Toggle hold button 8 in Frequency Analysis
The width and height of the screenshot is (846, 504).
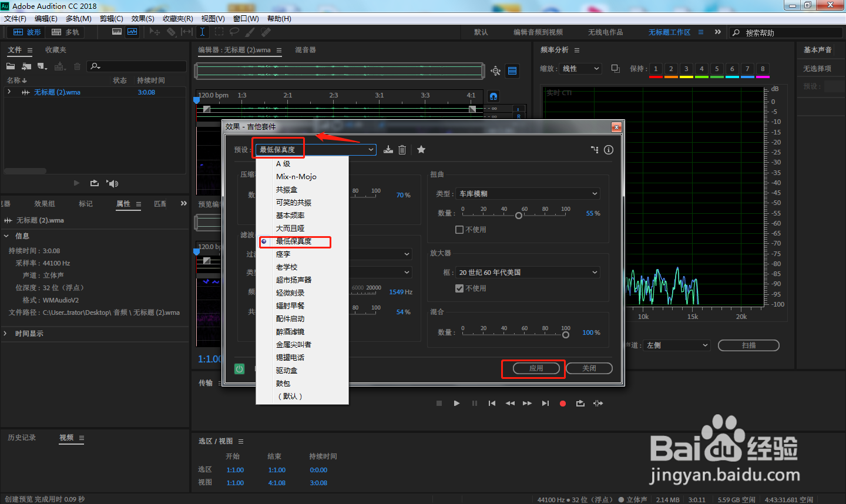(763, 69)
